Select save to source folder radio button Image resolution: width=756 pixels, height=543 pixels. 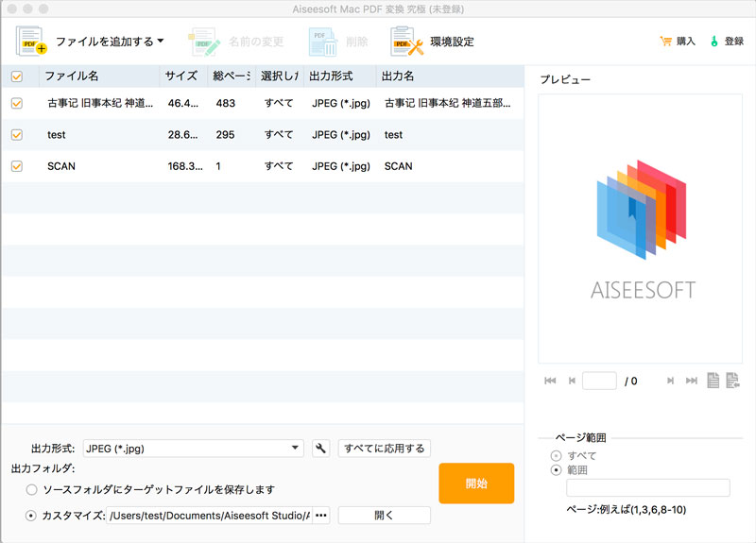31,489
